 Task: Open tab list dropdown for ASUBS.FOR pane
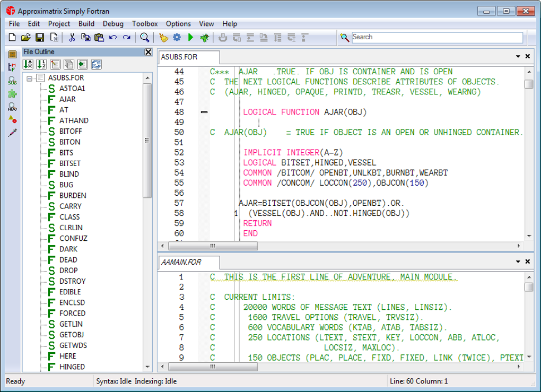pyautogui.click(x=518, y=56)
